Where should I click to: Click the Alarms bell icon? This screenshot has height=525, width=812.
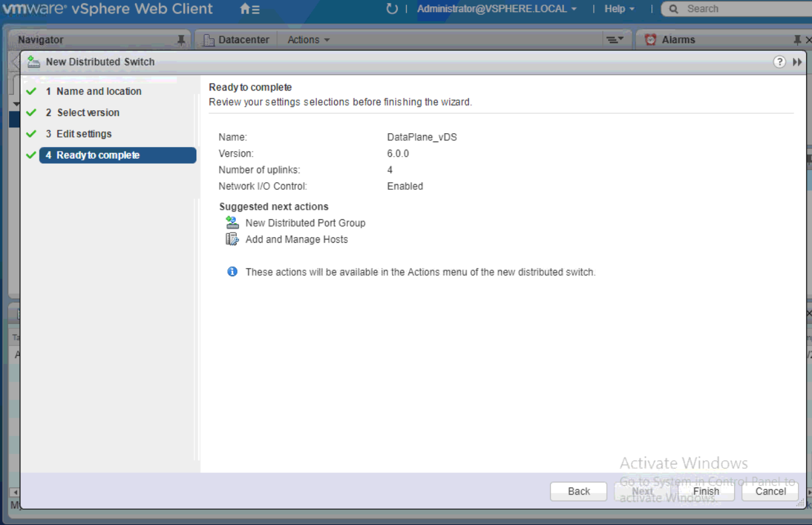click(650, 40)
